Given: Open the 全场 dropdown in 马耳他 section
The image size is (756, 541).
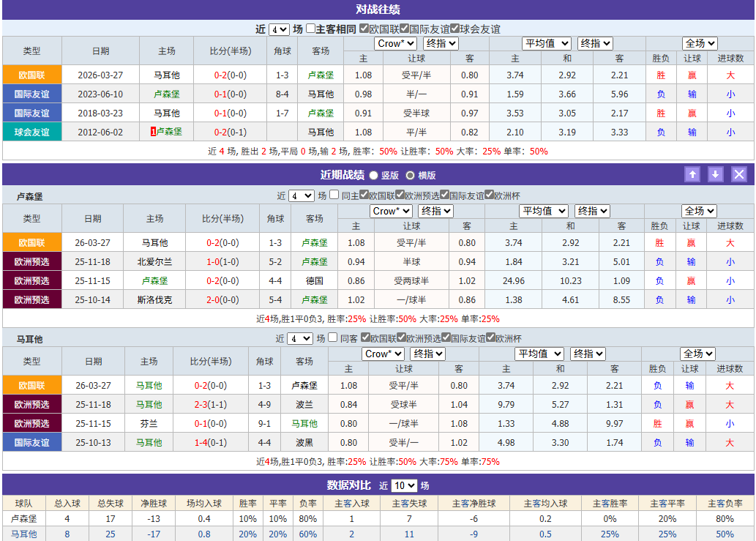Looking at the screenshot, I should (697, 354).
